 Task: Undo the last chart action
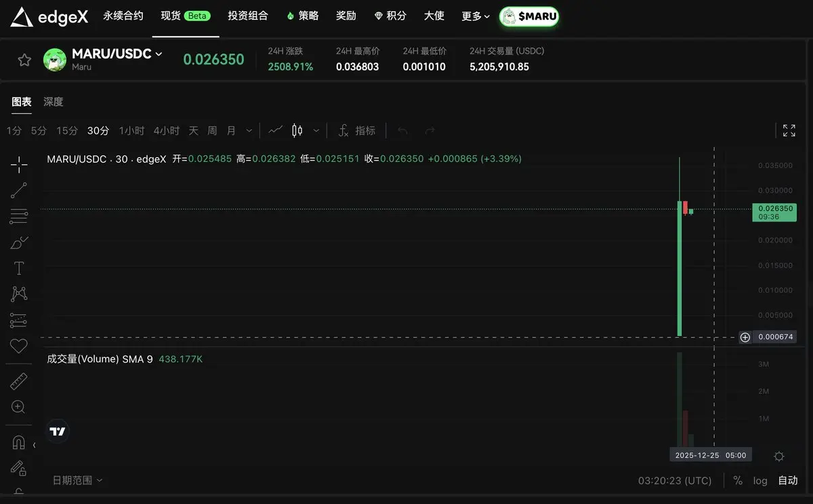pyautogui.click(x=402, y=130)
